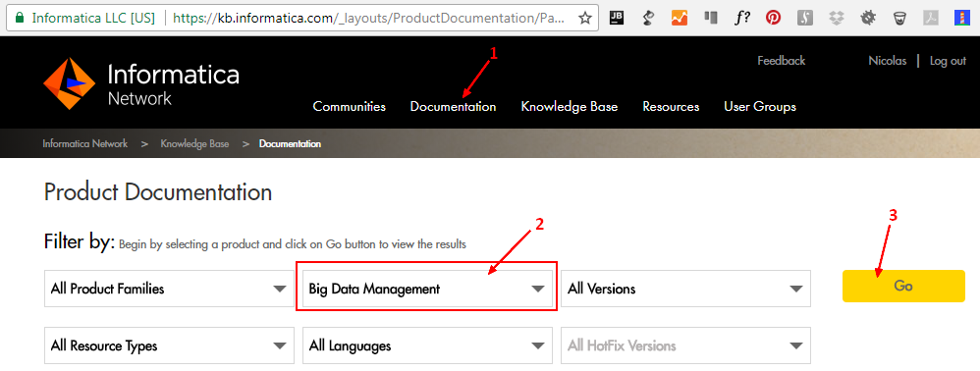Click the green secure lock icon
The image size is (980, 371).
(x=21, y=18)
